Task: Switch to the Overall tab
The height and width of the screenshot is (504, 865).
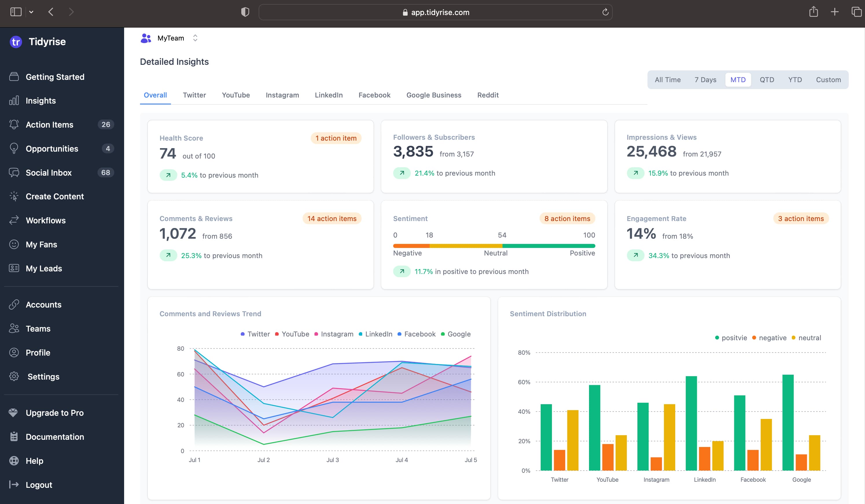Action: (155, 95)
